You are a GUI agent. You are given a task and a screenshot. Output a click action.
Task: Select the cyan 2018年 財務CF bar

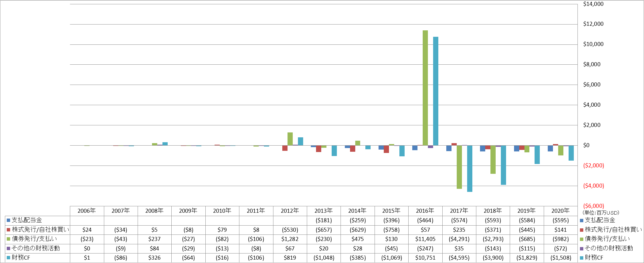(503, 165)
